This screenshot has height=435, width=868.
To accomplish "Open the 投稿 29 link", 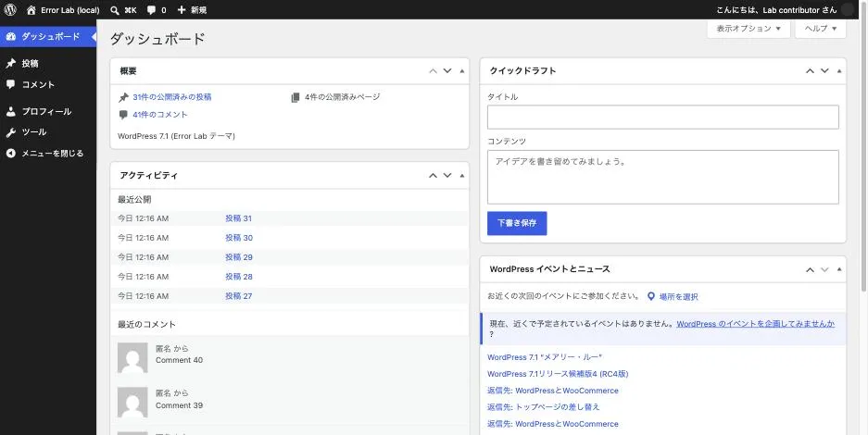I will (239, 257).
